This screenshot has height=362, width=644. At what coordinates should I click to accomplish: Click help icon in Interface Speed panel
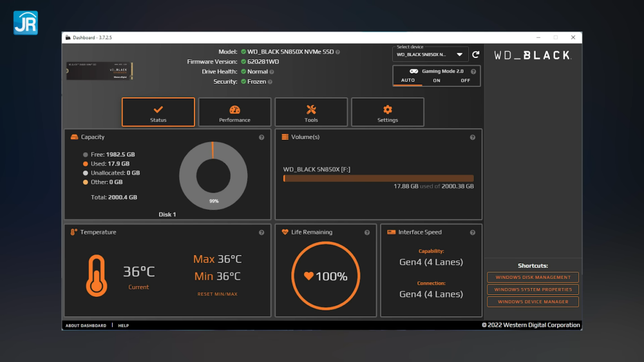tap(473, 233)
